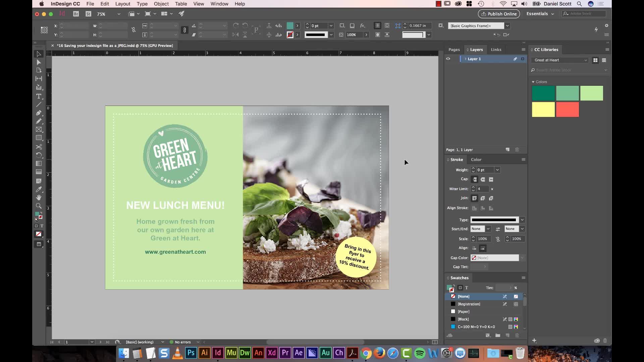Select the Hand tool
Screen dimensions: 644x362
click(x=39, y=197)
